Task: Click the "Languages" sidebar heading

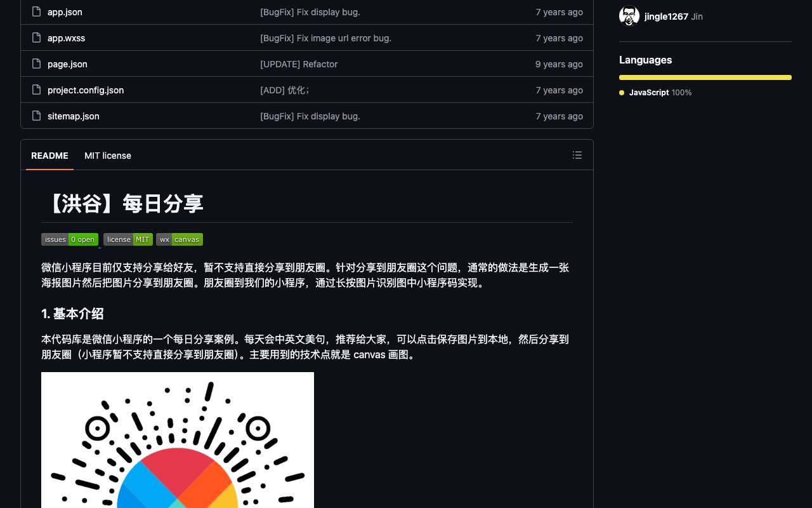Action: (x=645, y=60)
